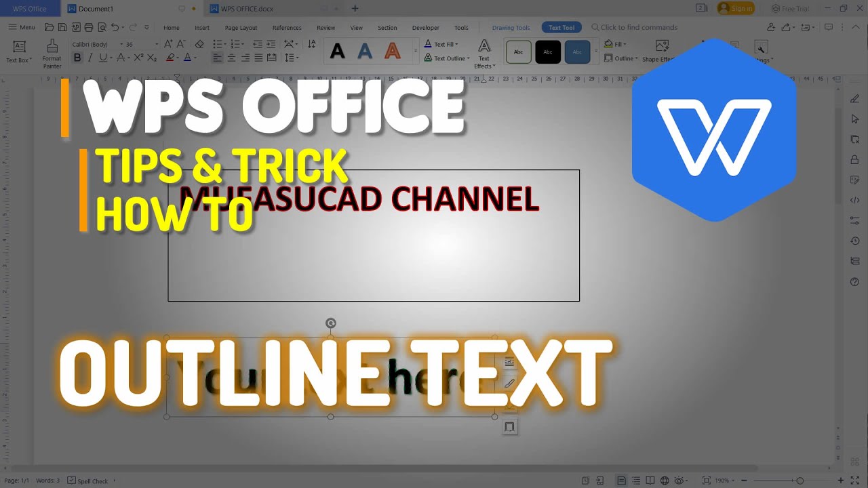Switch to the Page Layout tab

[241, 28]
